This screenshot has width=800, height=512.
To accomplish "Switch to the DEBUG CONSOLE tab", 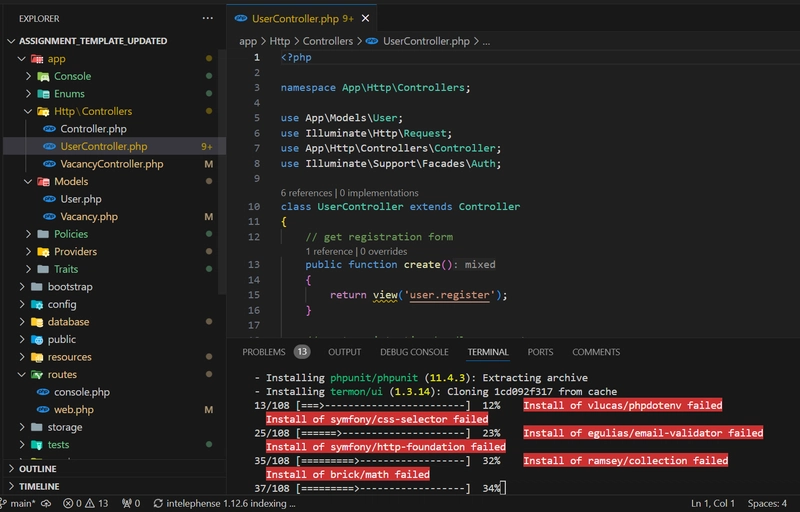I will 414,352.
